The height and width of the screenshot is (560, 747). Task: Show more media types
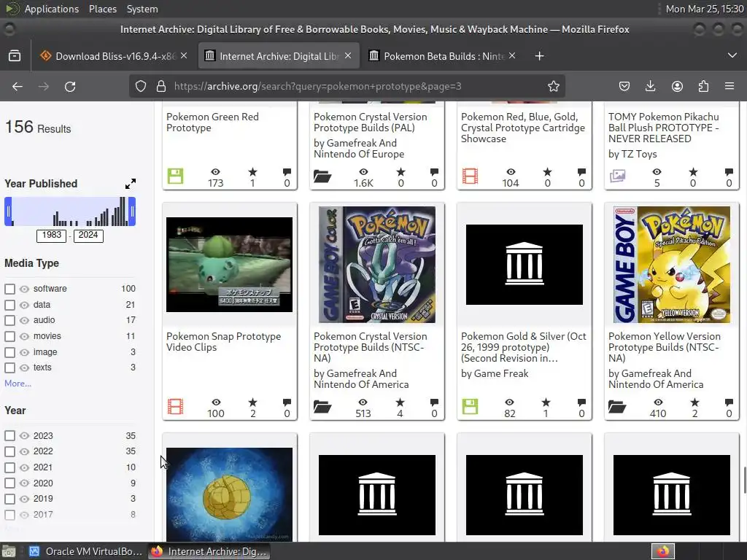click(x=18, y=384)
